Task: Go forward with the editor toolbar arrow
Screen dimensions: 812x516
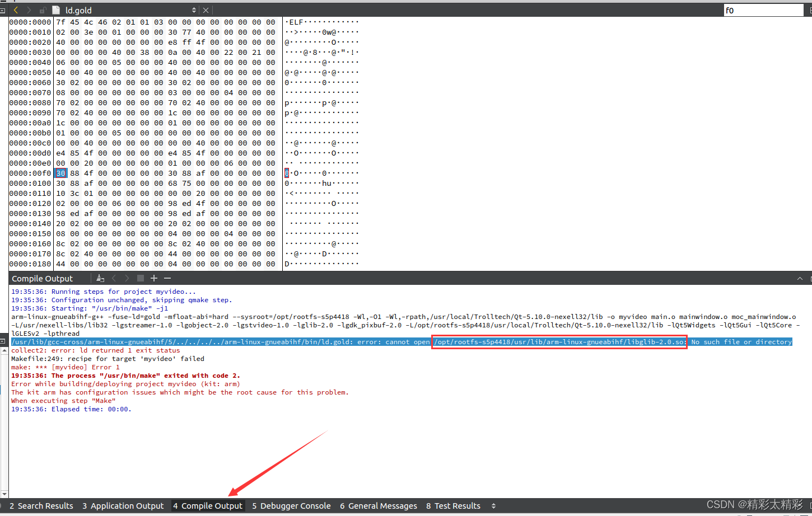Action: click(29, 10)
